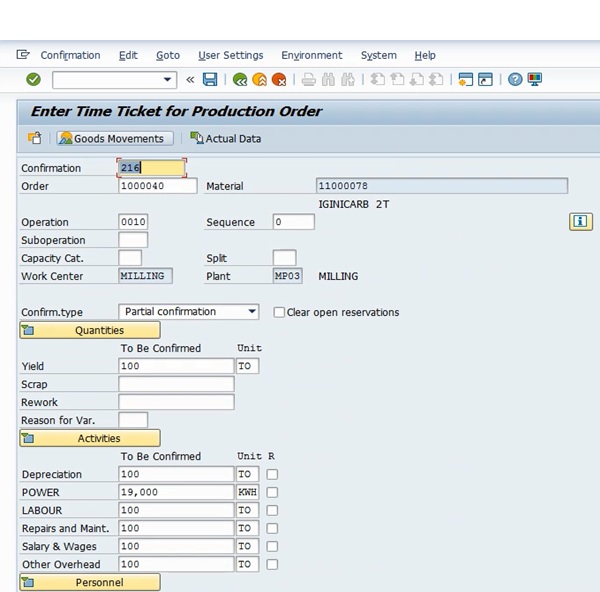
Task: Click the Previous Page icon
Action: [x=397, y=80]
